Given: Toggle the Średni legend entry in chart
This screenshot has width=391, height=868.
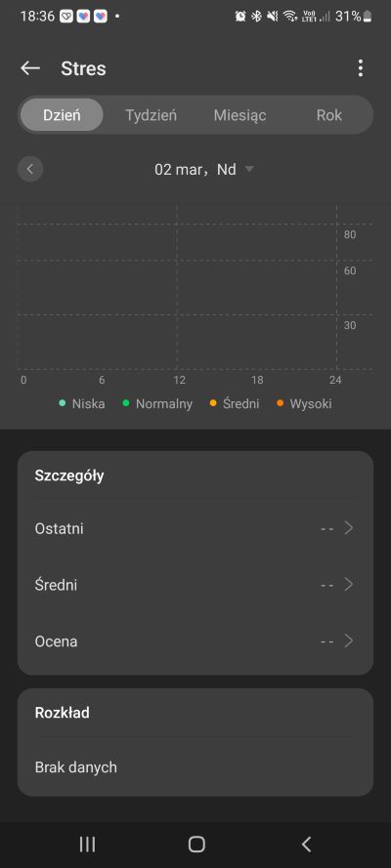Looking at the screenshot, I should [235, 403].
